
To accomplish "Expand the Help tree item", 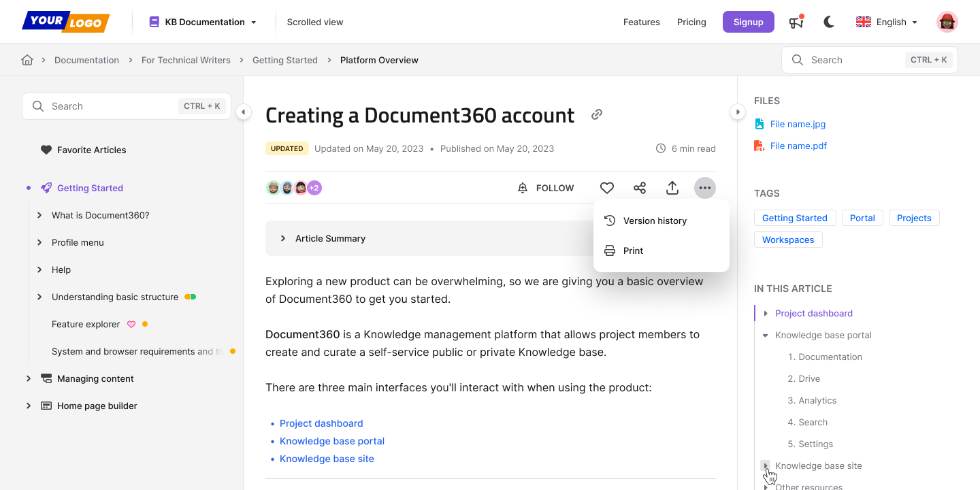I will point(39,269).
